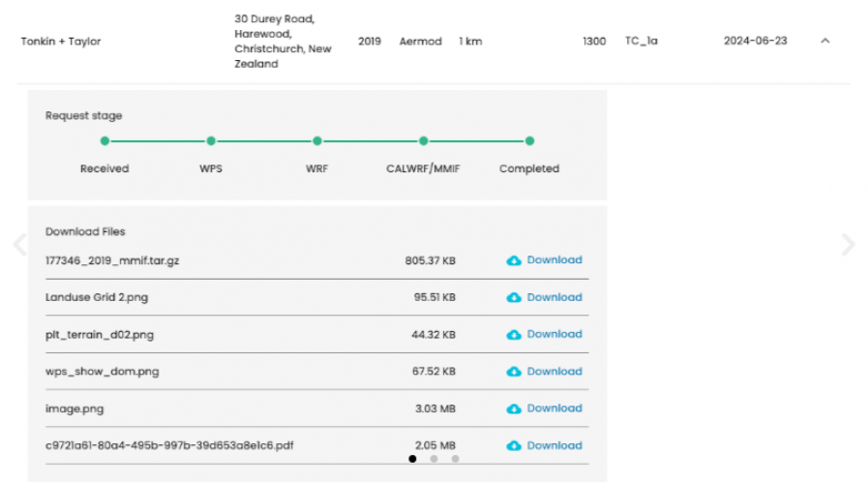Screen dimensions: 868x484
Task: Click the Received stage dot
Action: point(105,141)
